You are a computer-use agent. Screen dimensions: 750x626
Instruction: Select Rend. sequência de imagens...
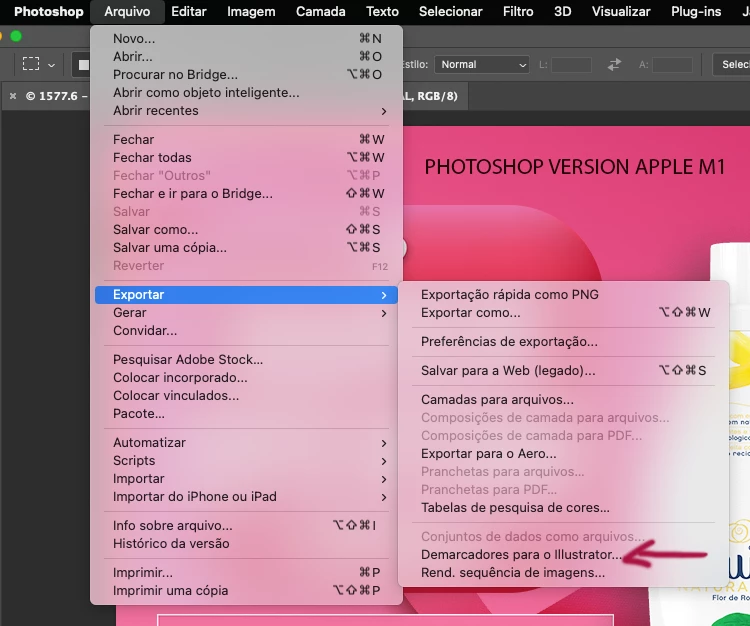pyautogui.click(x=563, y=573)
